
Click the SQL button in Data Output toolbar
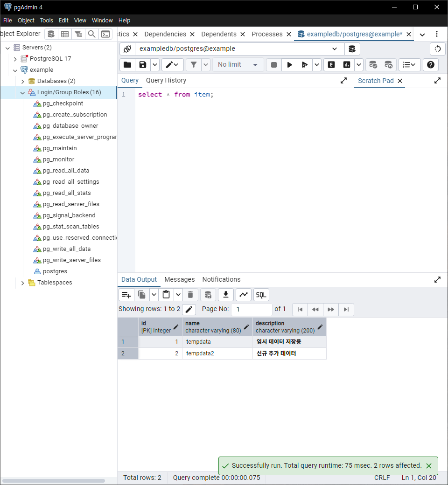261,295
